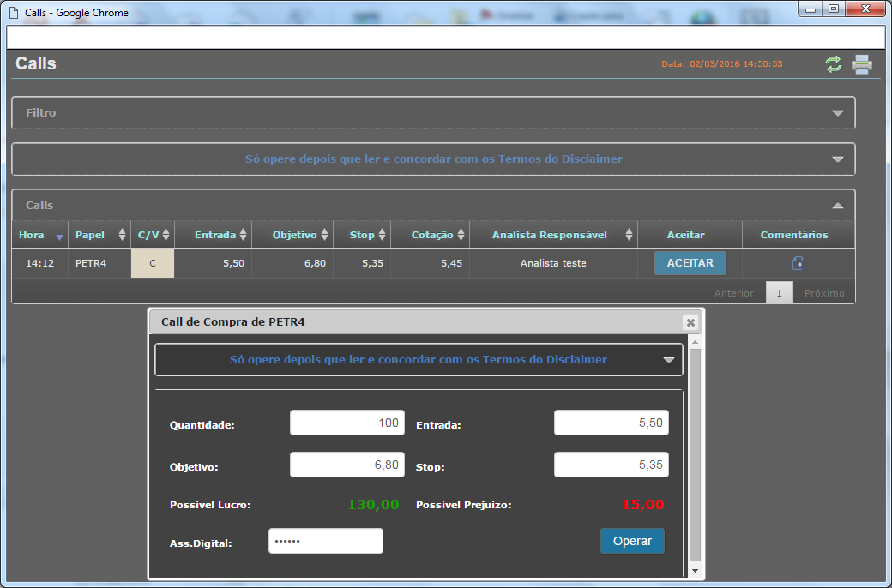The width and height of the screenshot is (892, 588).
Task: Sort table by Analista Responsável column
Action: pos(553,235)
